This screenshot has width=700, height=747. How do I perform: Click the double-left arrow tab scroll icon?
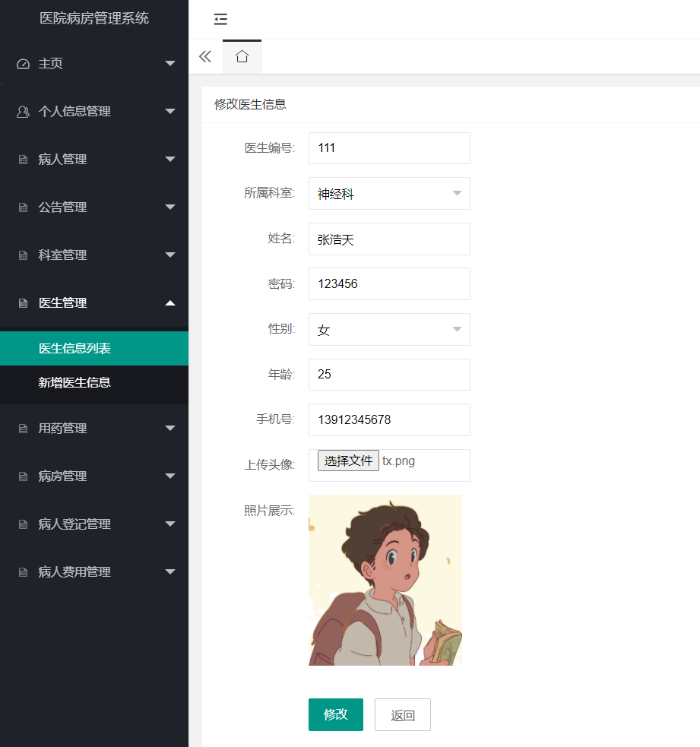pyautogui.click(x=205, y=57)
